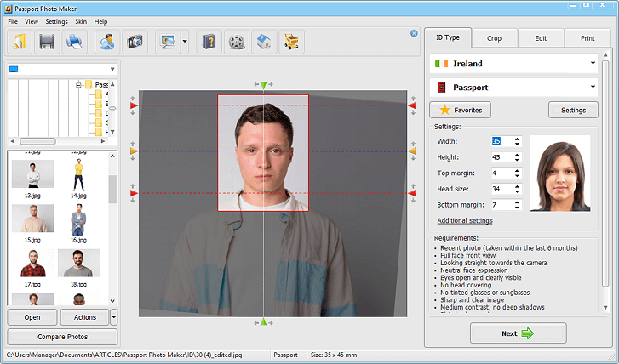This screenshot has width=619, height=364.
Task: Click the left yellow eye line marker
Action: 134,151
